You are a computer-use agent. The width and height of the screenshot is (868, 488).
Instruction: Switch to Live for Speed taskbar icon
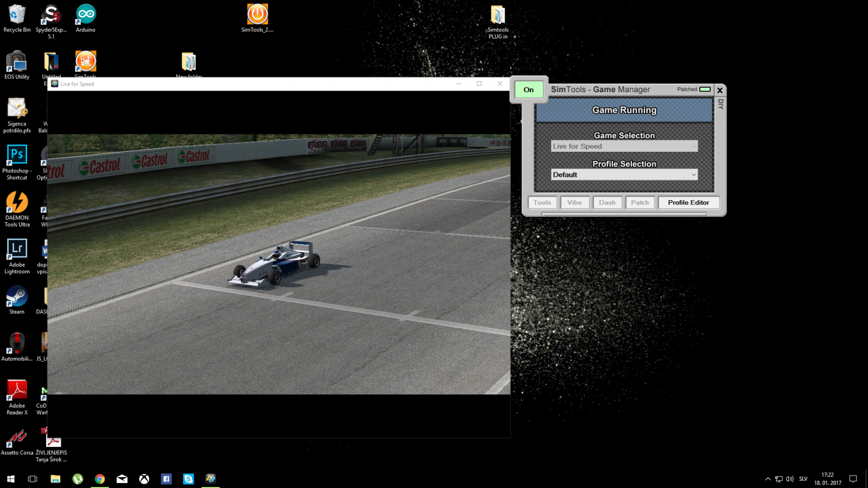[210, 479]
